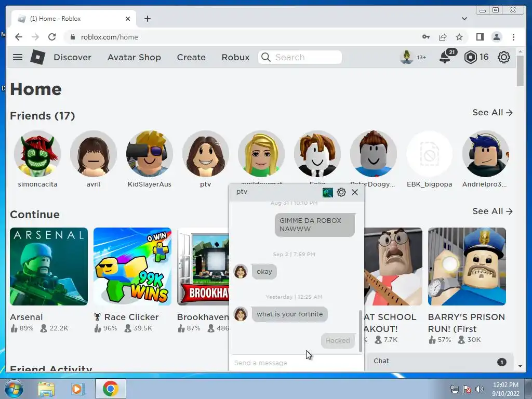Open Chrome profile icon
This screenshot has width=532, height=399.
point(497,37)
